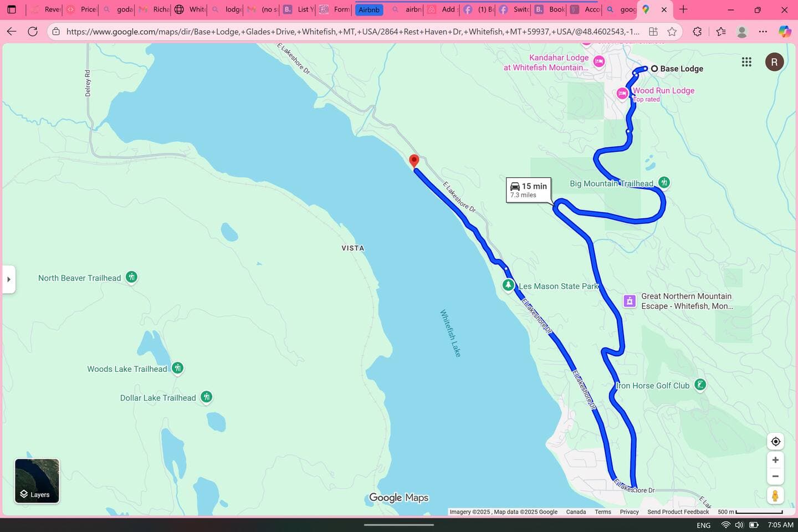This screenshot has width=798, height=532.
Task: Open Great Northern Mountain Escape marker
Action: point(630,301)
